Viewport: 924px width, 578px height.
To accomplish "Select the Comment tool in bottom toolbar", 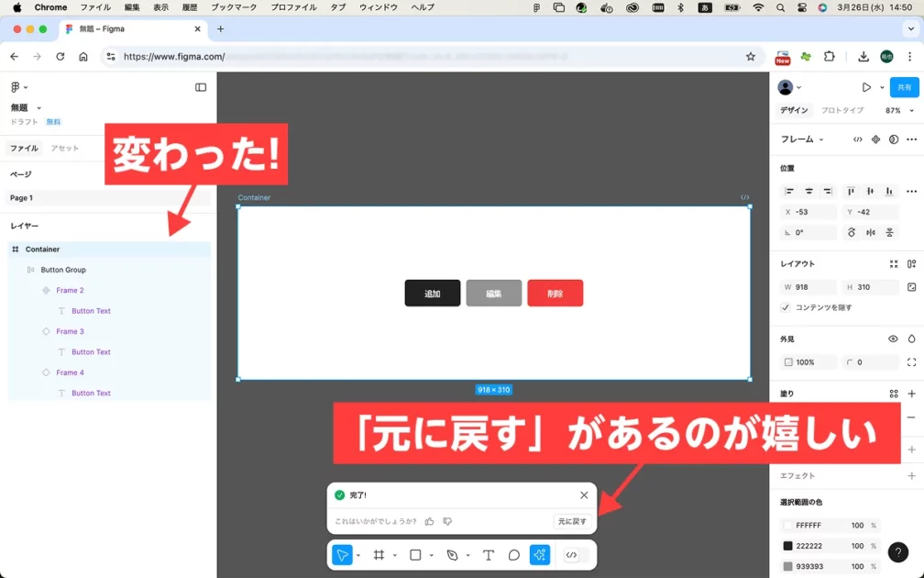I will tap(514, 555).
